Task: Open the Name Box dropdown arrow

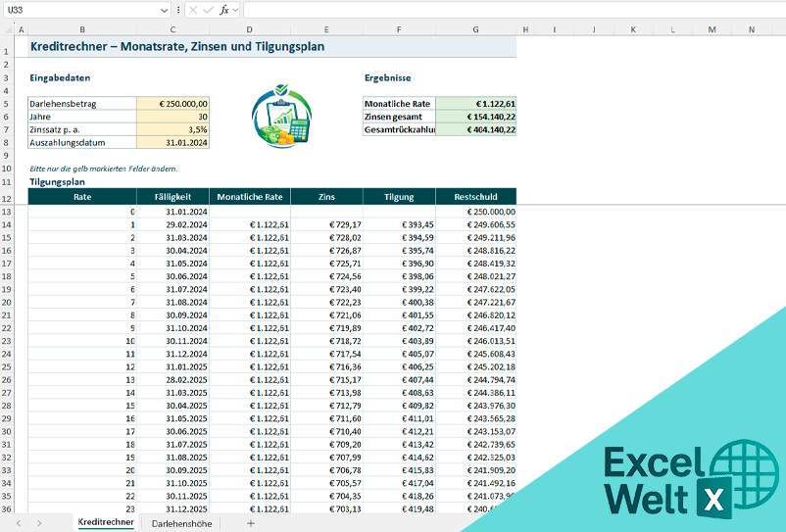Action: tap(164, 10)
